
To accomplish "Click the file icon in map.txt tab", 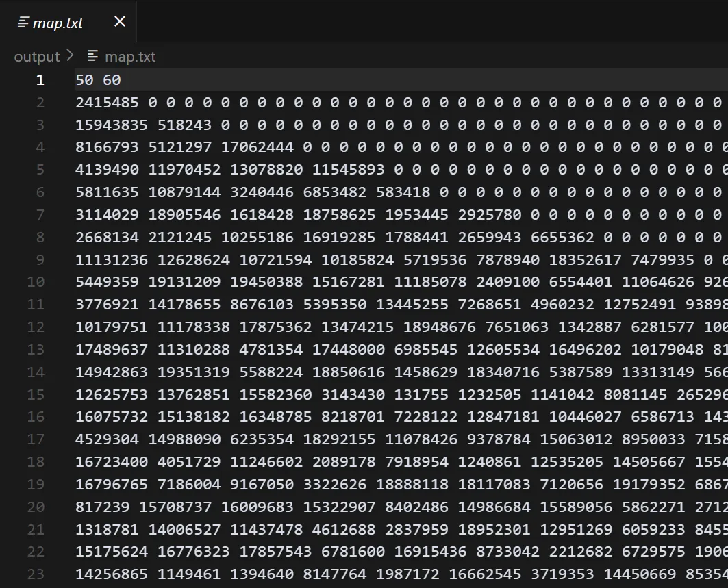I will pos(23,23).
